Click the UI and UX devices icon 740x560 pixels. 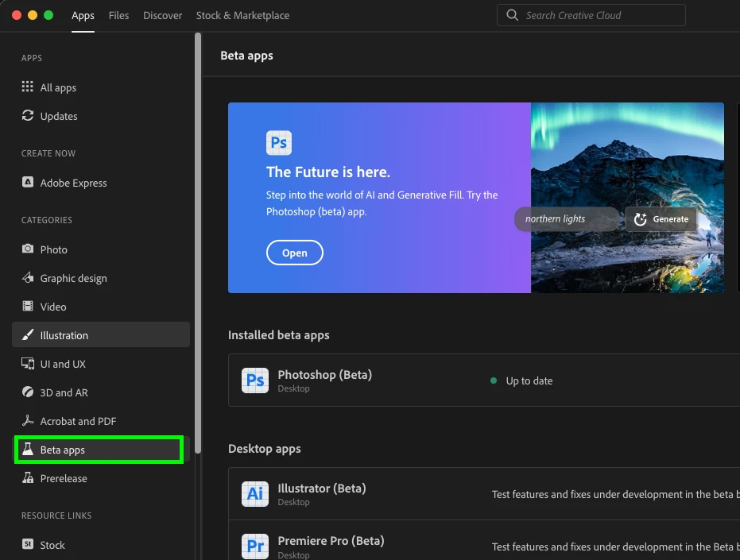pyautogui.click(x=27, y=363)
